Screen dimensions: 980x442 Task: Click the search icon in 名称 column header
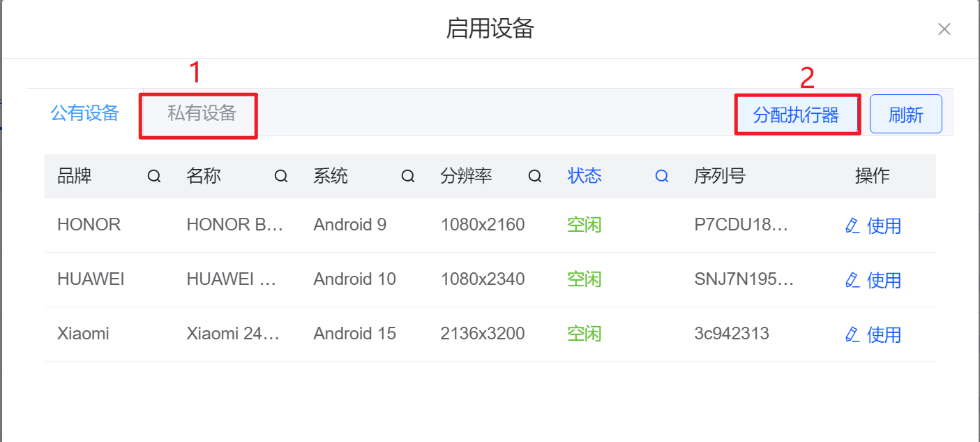click(281, 177)
